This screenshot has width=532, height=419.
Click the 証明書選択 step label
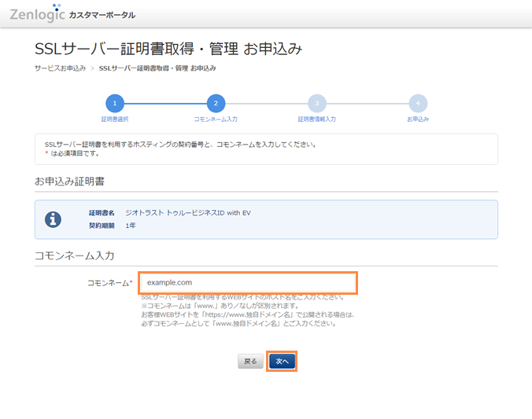click(115, 119)
